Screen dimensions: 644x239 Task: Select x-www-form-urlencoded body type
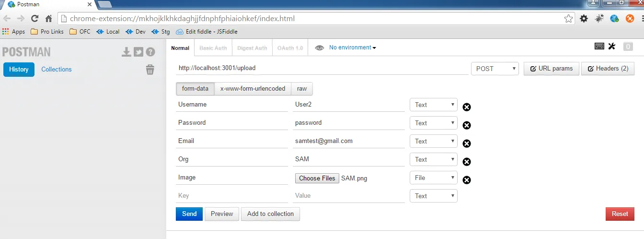[x=253, y=89]
